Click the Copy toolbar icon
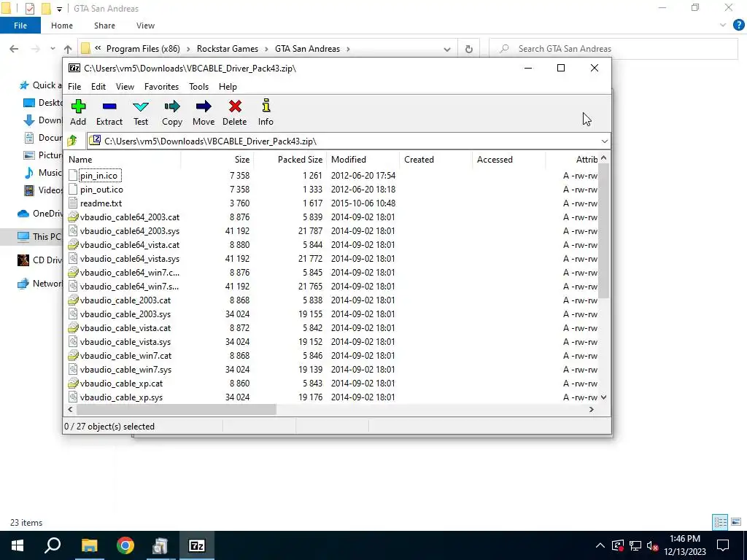This screenshot has width=747, height=560. click(x=172, y=106)
